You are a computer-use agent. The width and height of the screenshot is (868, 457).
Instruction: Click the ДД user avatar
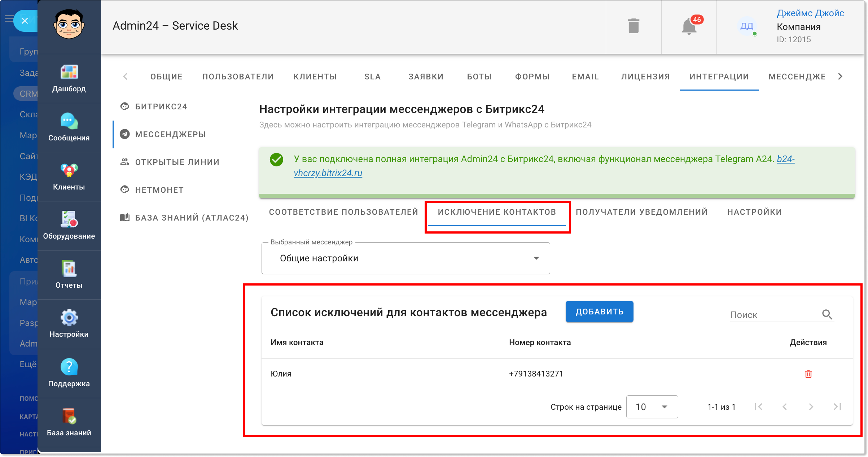coord(746,26)
